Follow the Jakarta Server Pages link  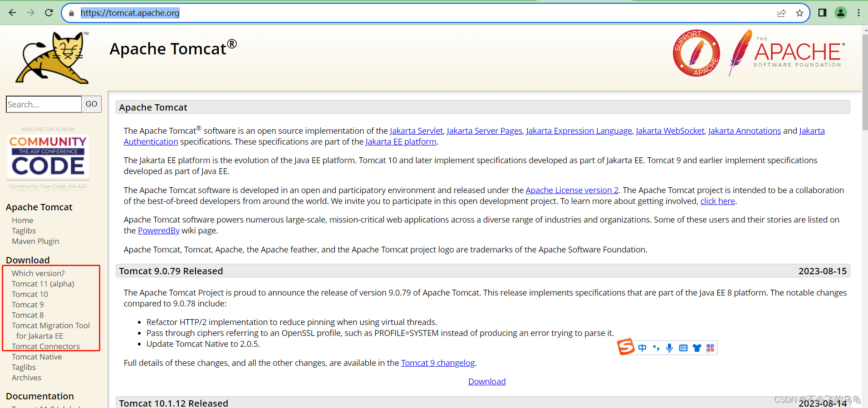484,131
